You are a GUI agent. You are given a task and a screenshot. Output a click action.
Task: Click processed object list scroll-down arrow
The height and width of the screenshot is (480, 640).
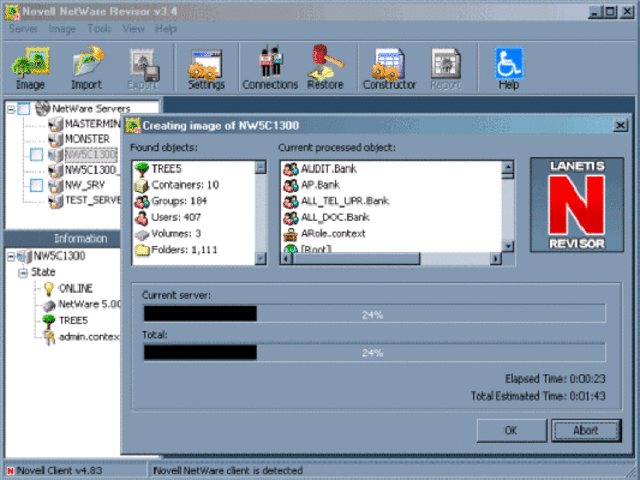(507, 246)
